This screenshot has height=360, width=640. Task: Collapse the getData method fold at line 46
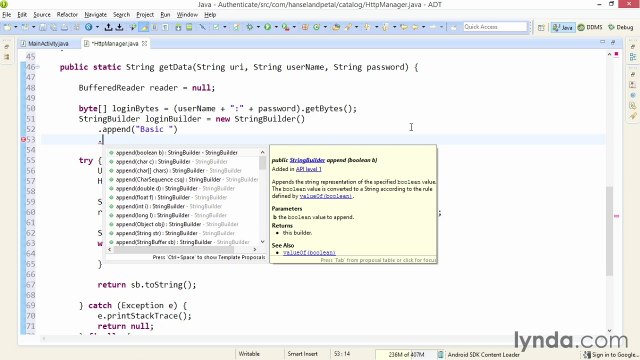click(38, 67)
